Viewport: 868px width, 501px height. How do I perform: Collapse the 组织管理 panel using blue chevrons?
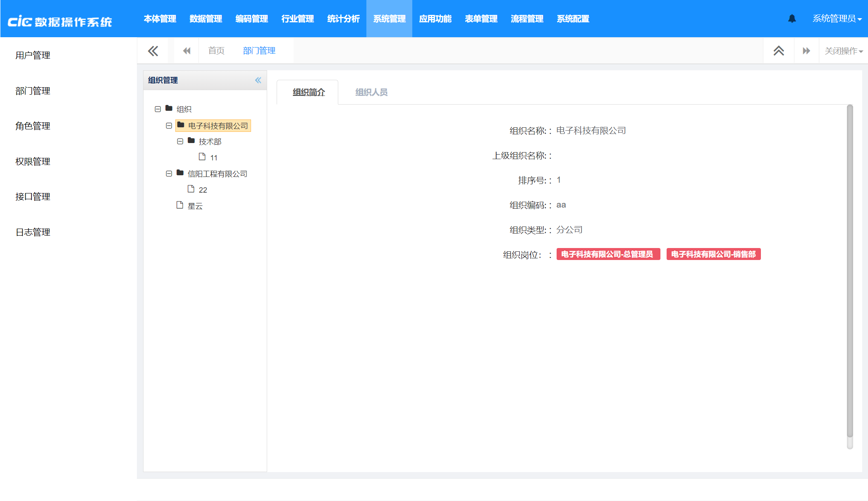point(258,80)
